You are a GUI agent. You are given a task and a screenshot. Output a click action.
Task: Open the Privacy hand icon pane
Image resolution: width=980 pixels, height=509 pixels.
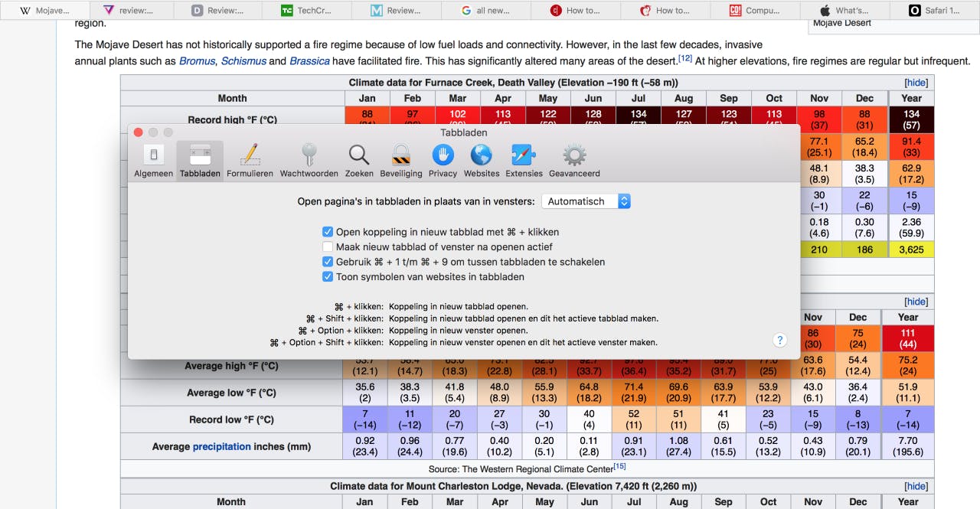point(443,161)
